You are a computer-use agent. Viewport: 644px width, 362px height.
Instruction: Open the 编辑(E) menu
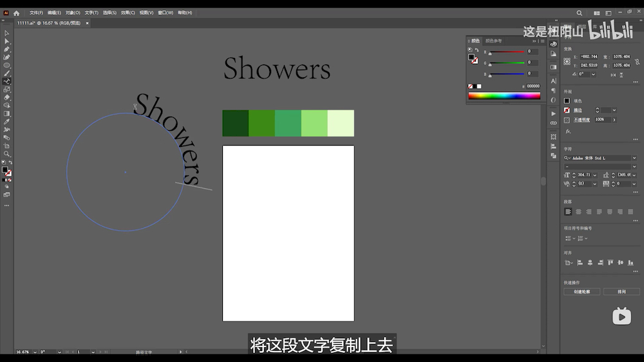point(54,13)
